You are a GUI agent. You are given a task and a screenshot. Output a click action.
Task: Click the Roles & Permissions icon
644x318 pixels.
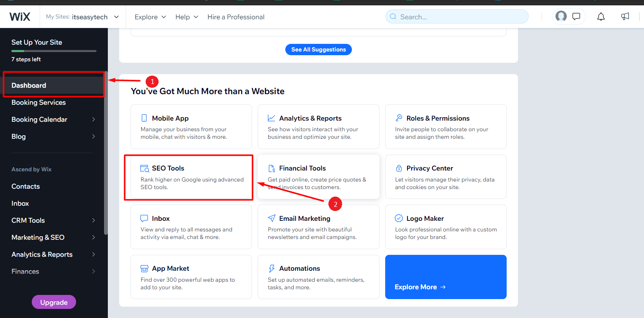[x=399, y=118]
